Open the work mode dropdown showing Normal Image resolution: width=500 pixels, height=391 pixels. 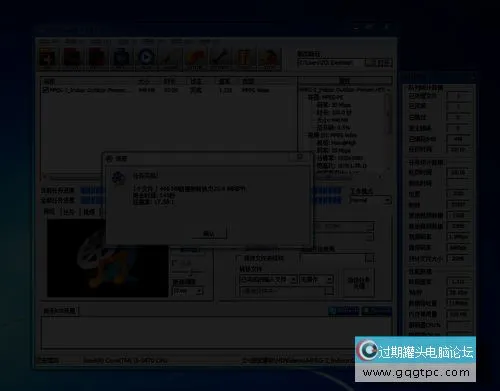tap(370, 200)
